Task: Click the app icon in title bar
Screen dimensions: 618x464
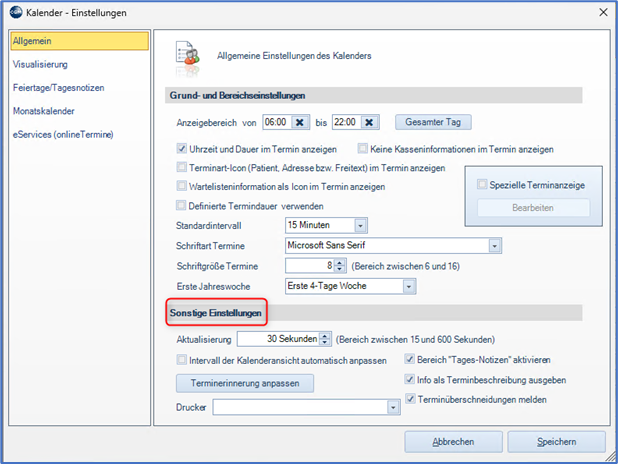Action: click(x=16, y=12)
